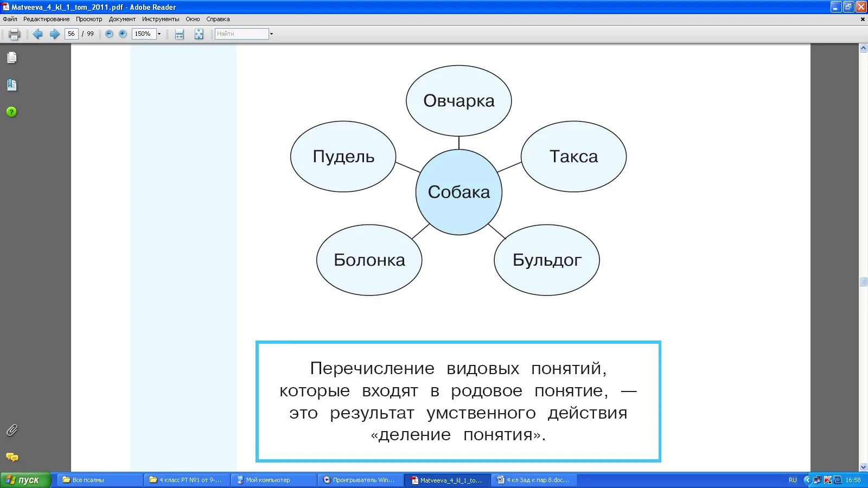Click the fit whole page icon
This screenshot has height=488, width=868.
pyautogui.click(x=199, y=34)
